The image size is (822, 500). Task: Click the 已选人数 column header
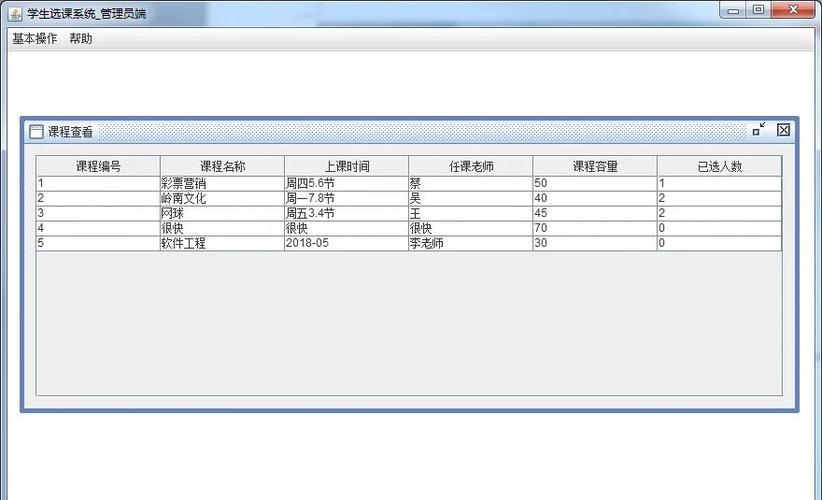tap(719, 166)
